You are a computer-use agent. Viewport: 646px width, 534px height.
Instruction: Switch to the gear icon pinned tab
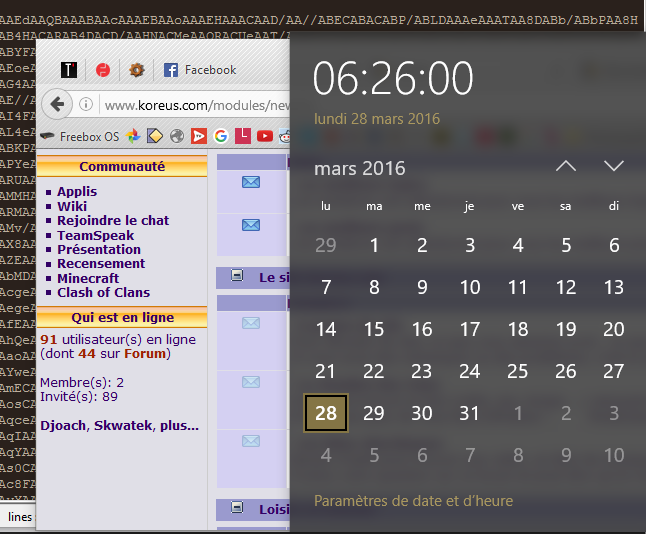[137, 70]
